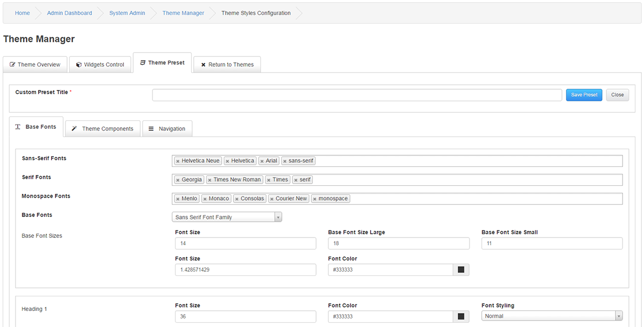Click inside the Sans-Serif Fonts tag box
The height and width of the screenshot is (327, 644).
click(x=398, y=161)
